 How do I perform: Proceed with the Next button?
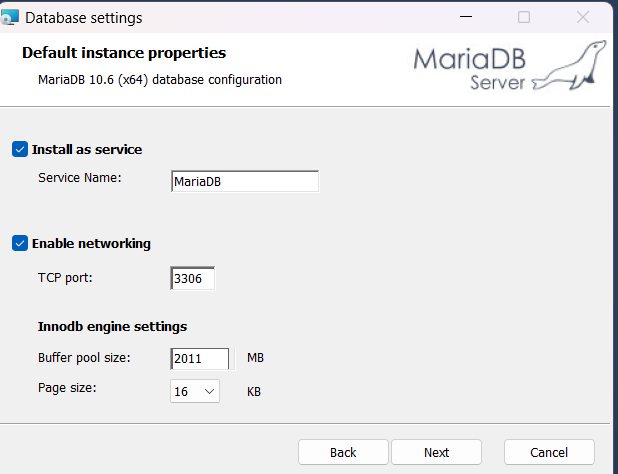tap(436, 452)
